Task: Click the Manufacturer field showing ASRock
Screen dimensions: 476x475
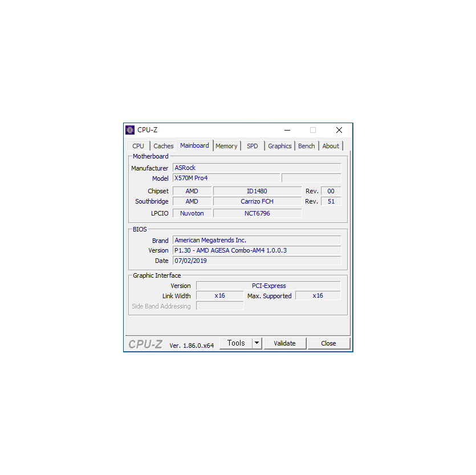Action: (257, 168)
